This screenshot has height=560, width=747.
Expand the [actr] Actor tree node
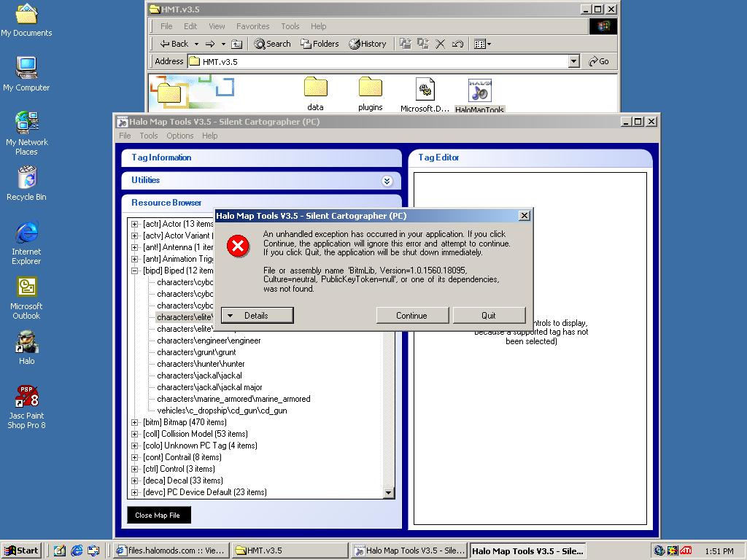click(x=134, y=224)
